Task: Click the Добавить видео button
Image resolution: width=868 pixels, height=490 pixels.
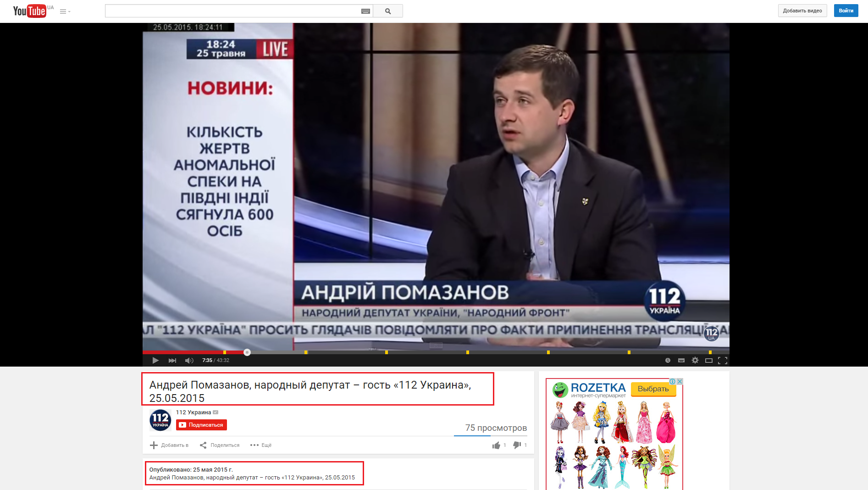Action: (802, 11)
